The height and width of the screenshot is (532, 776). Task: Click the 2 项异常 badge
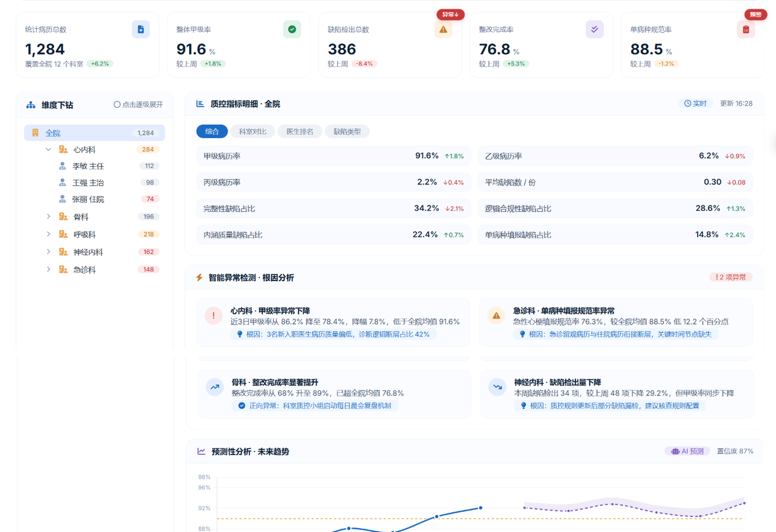[x=731, y=277]
